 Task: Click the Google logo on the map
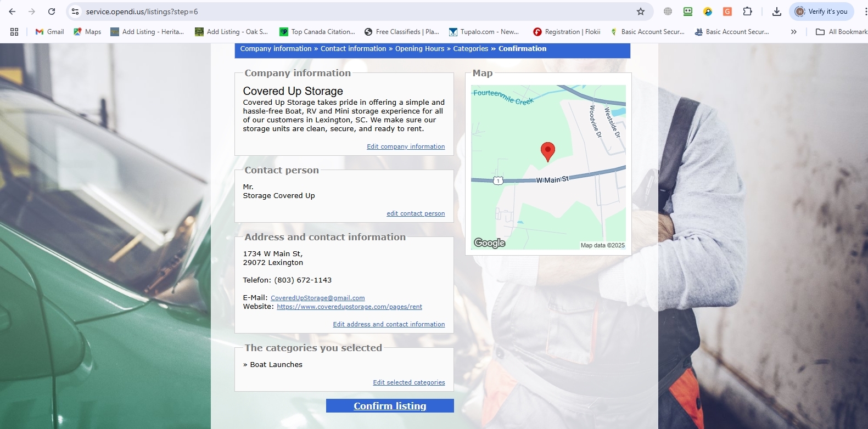[489, 243]
